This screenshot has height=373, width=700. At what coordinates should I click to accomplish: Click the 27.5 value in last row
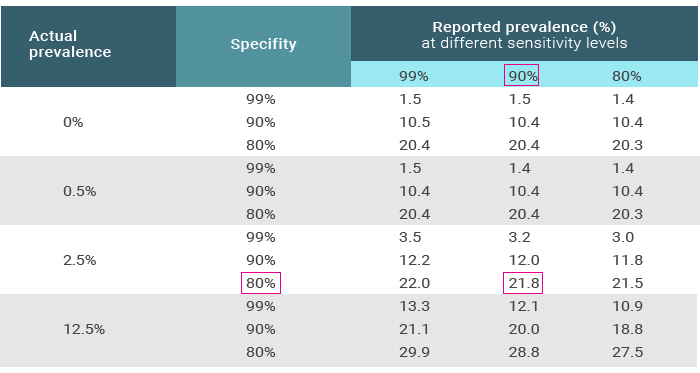pyautogui.click(x=627, y=352)
